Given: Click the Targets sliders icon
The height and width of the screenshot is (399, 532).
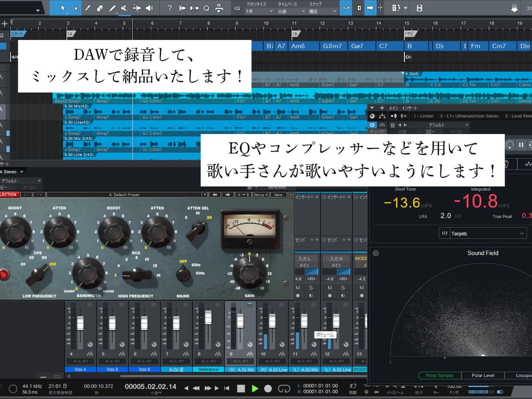Looking at the screenshot, I should 445,233.
